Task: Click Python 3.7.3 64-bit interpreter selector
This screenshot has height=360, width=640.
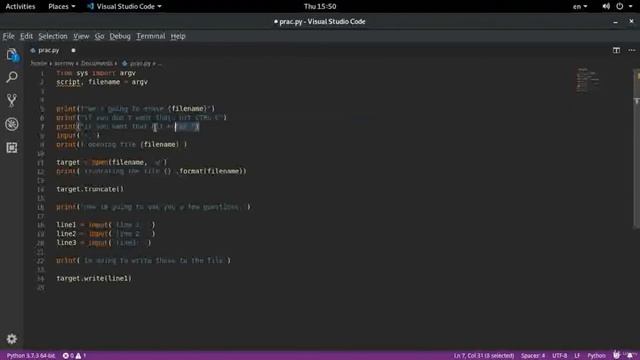Action: pyautogui.click(x=31, y=356)
